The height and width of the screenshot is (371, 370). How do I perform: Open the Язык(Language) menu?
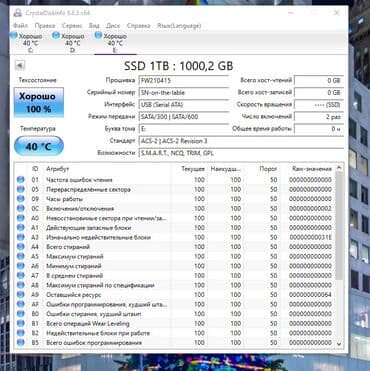179,26
